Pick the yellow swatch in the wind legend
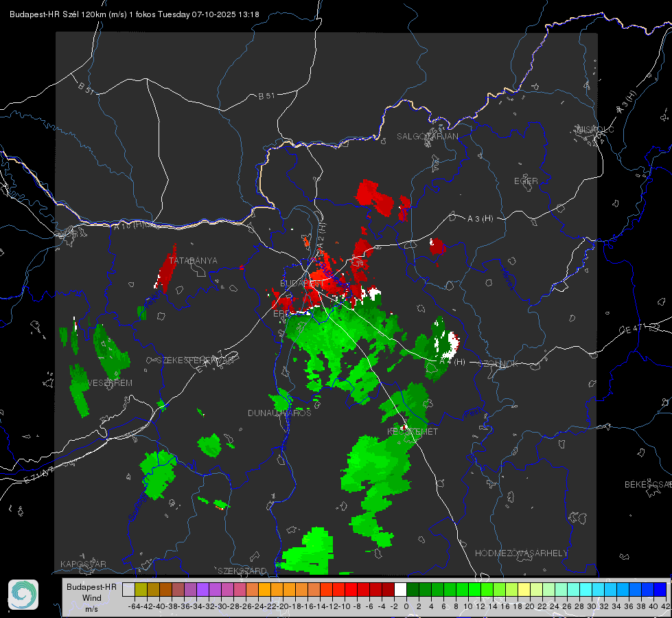Image resolution: width=672 pixels, height=618 pixels. [524, 590]
